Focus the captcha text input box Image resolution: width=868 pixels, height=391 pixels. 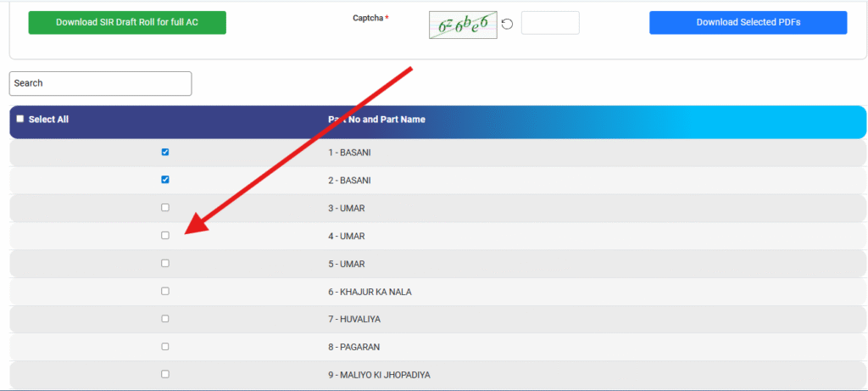[x=550, y=23]
